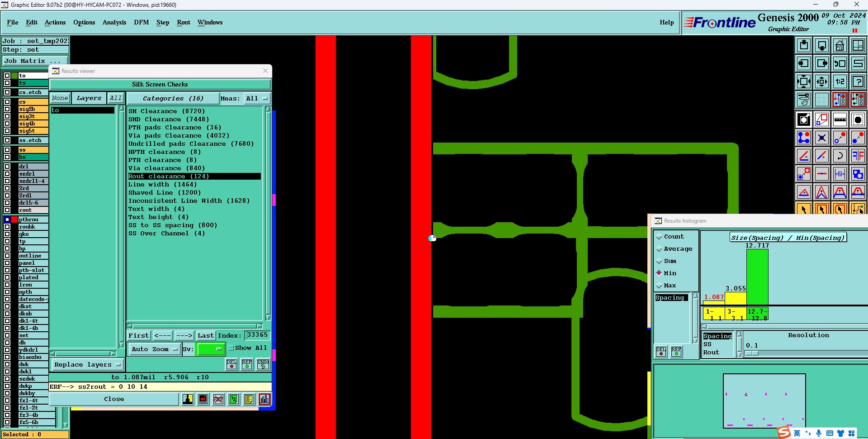Screen dimensions: 868x439
Task: Click the REF green dot icon in Results viewer
Action: 247,364
